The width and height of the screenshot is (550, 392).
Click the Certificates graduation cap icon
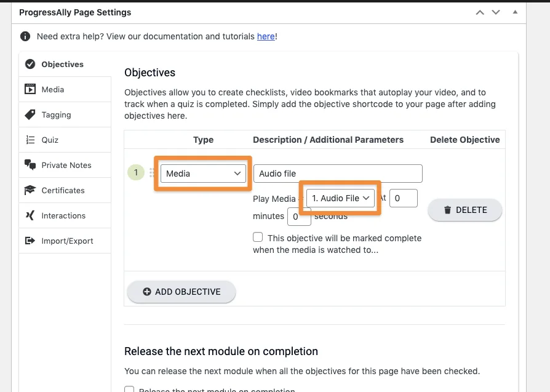coord(30,191)
